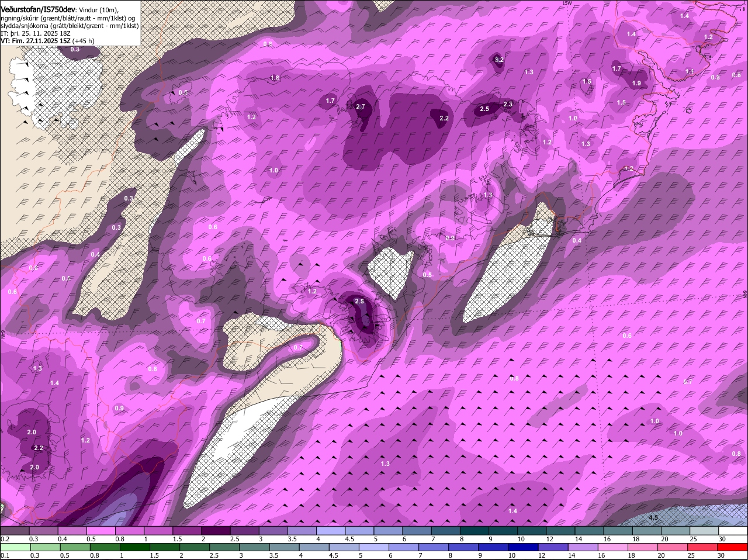Click the upper legend swatch between 0.2 and 0.3
Image resolution: width=748 pixels, height=560 pixels.
pos(15,531)
